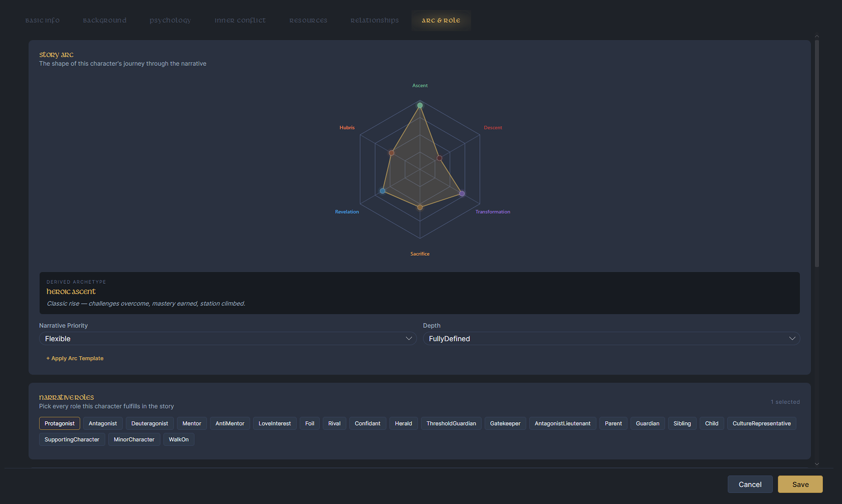This screenshot has height=504, width=842.
Task: Go to the Inner Conflict tab
Action: tap(240, 20)
